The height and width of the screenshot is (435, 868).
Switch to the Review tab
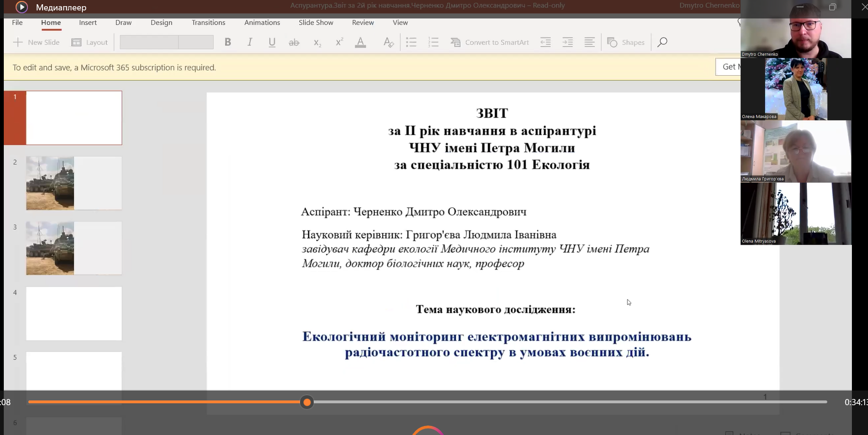click(363, 22)
